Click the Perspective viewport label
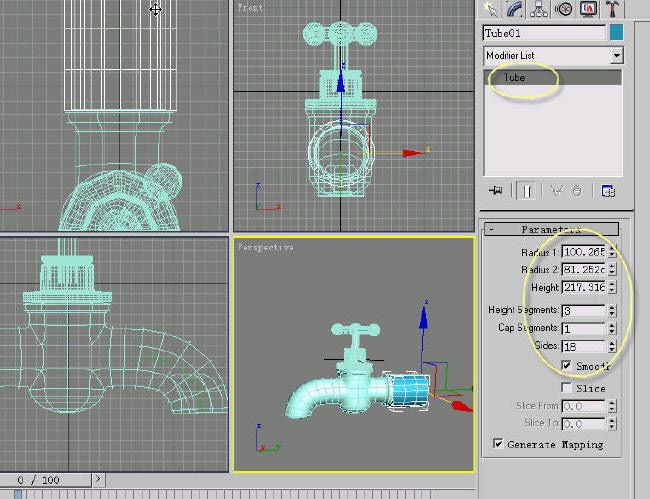 pos(265,247)
